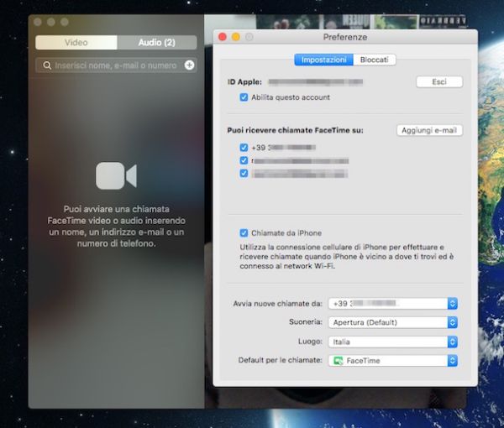Image resolution: width=504 pixels, height=428 pixels.
Task: Click the add contact plus icon
Action: pyautogui.click(x=189, y=65)
